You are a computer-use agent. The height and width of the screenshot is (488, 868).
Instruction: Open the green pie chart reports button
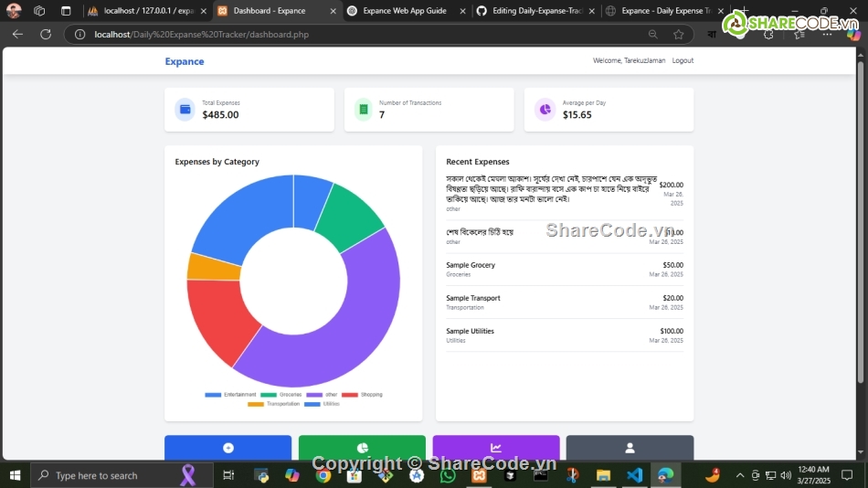pos(362,448)
